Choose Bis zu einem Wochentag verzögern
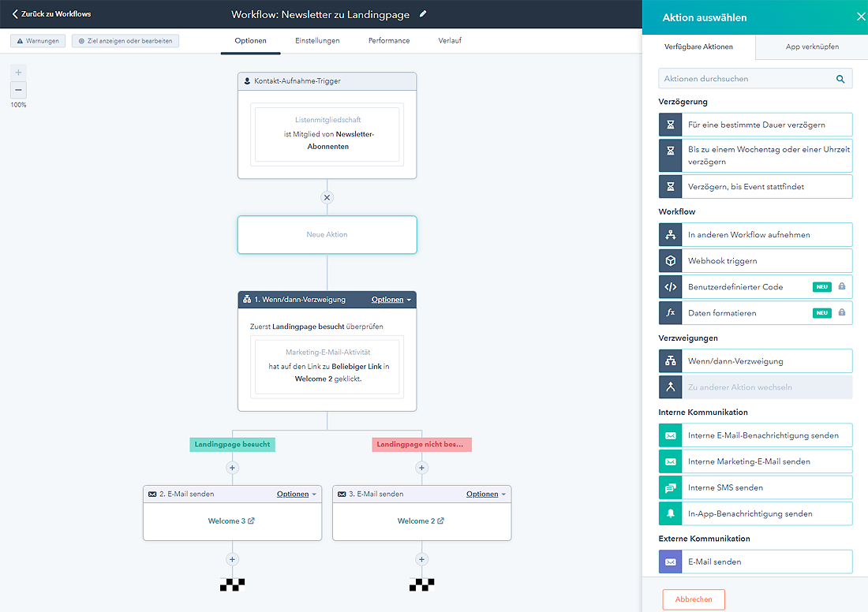This screenshot has height=612, width=868. pos(755,155)
